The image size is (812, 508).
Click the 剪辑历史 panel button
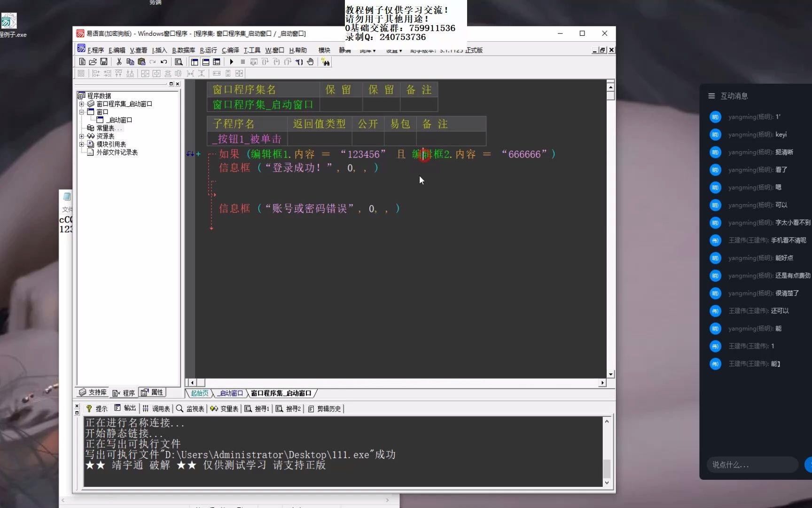tap(325, 408)
